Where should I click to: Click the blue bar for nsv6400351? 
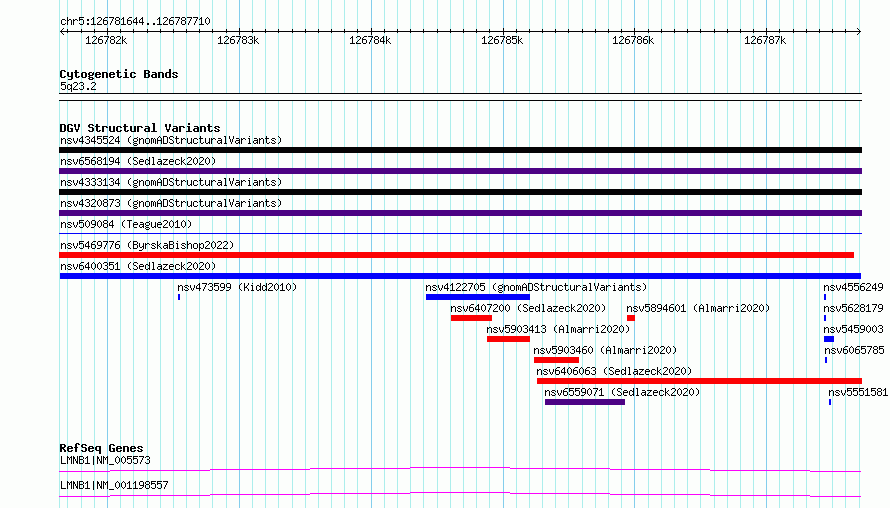[460, 276]
